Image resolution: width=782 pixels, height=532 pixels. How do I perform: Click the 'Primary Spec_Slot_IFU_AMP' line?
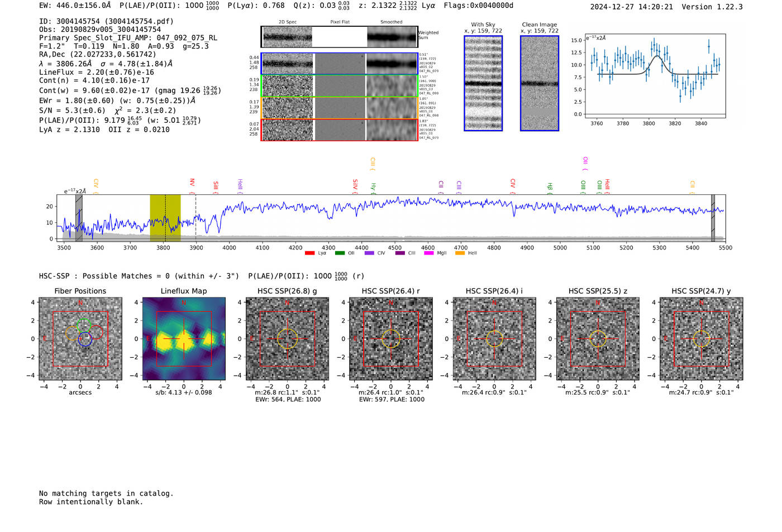click(128, 38)
